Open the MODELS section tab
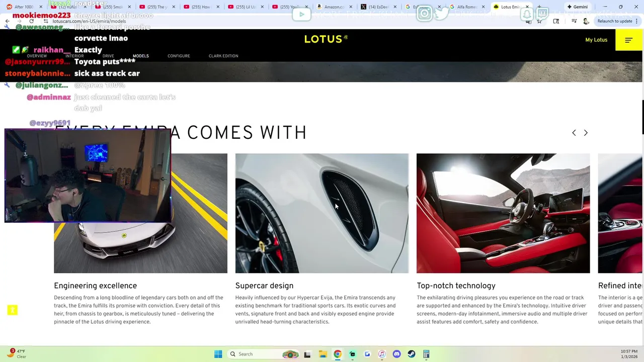 (x=141, y=56)
